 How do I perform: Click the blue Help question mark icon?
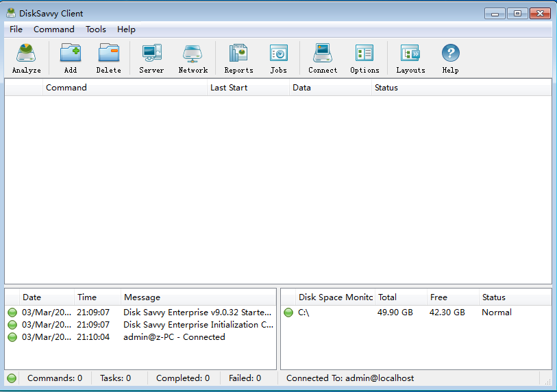pyautogui.click(x=450, y=53)
